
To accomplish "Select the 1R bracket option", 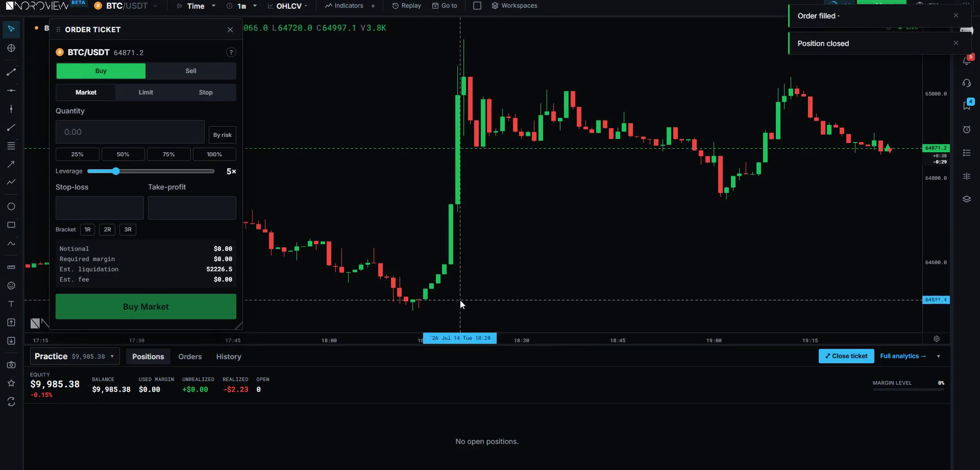I will (87, 229).
